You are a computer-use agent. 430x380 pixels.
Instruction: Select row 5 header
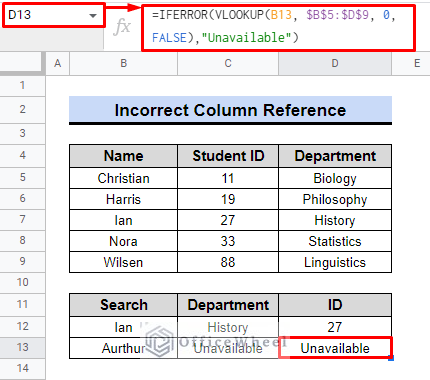[22, 178]
